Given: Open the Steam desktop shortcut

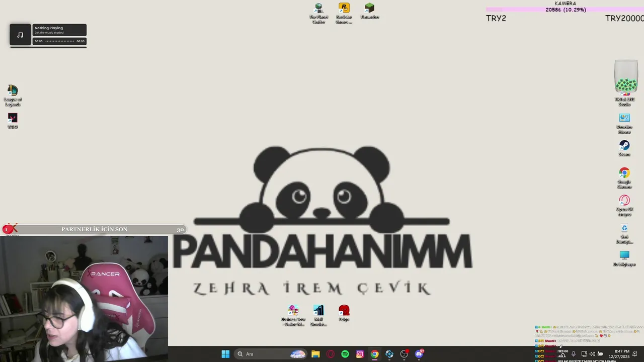Looking at the screenshot, I should pos(624,148).
